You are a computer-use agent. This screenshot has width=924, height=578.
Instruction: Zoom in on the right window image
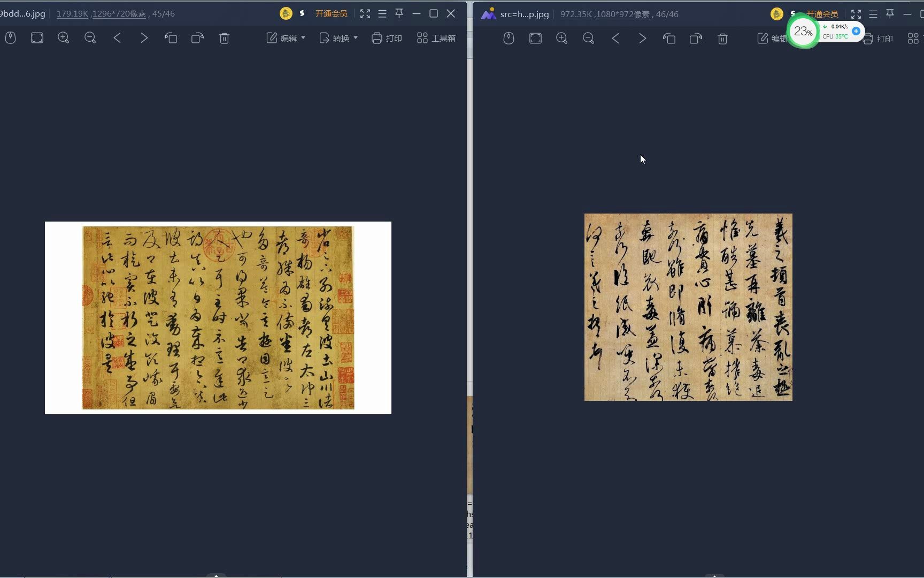pyautogui.click(x=562, y=39)
